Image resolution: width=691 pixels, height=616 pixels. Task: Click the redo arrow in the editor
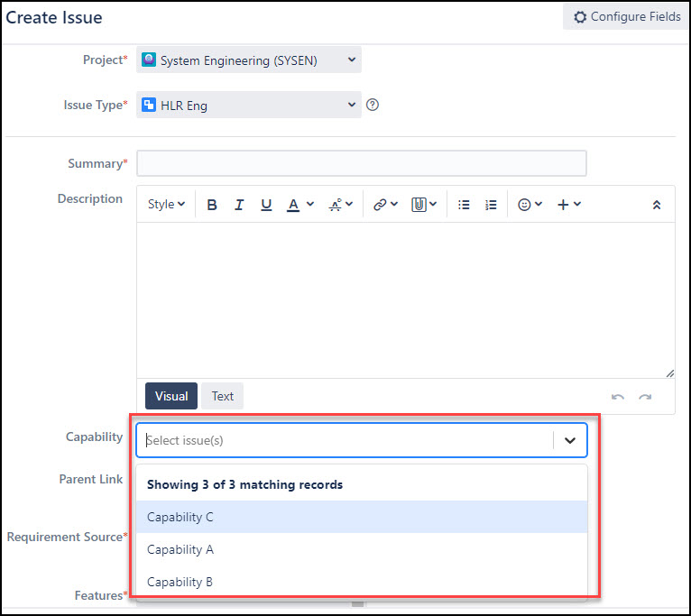point(645,397)
